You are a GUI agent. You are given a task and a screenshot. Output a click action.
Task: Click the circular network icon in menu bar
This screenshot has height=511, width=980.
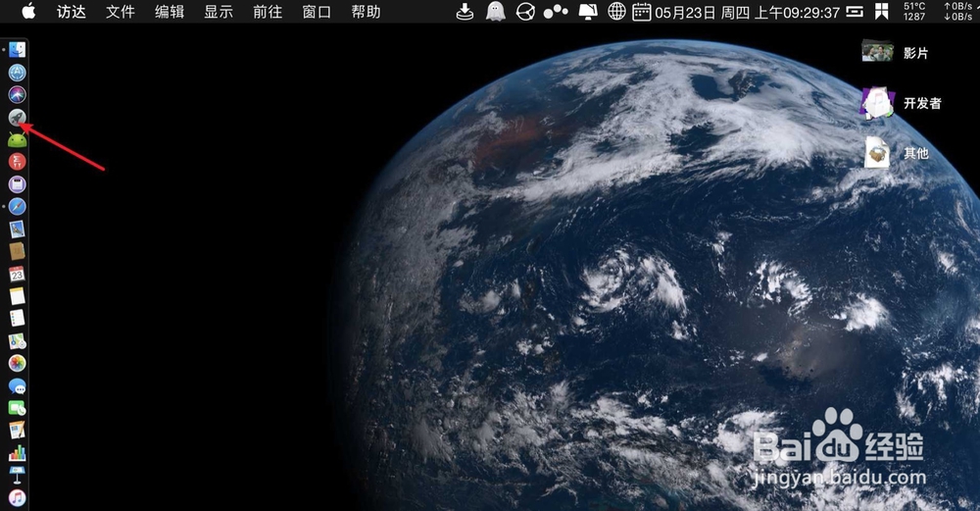pos(525,11)
